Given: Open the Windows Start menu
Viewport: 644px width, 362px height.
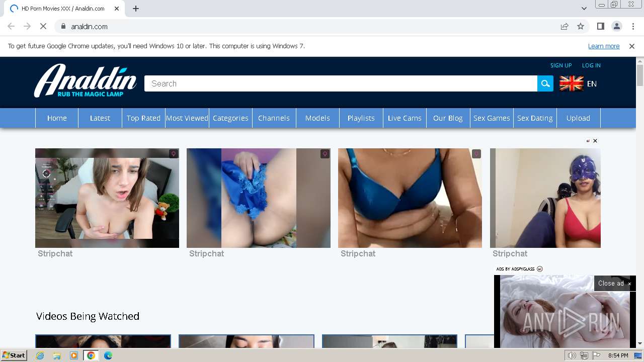Looking at the screenshot, I should point(14,355).
